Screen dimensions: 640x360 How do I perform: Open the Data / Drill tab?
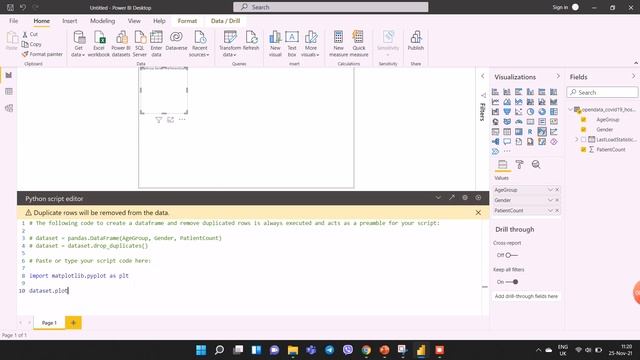225,21
